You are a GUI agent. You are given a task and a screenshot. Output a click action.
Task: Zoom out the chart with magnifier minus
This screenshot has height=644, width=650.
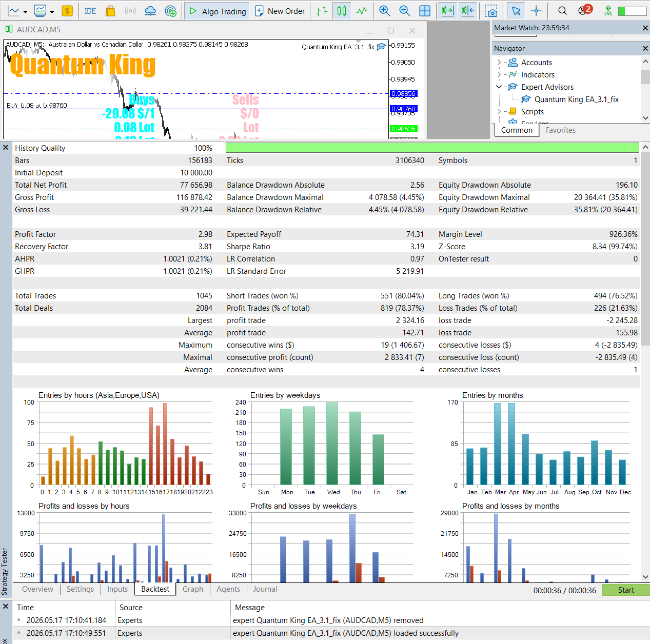(x=404, y=11)
